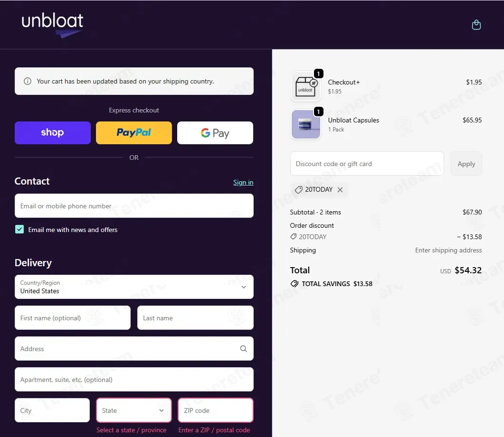
Task: Click Apply discount button
Action: 466,164
